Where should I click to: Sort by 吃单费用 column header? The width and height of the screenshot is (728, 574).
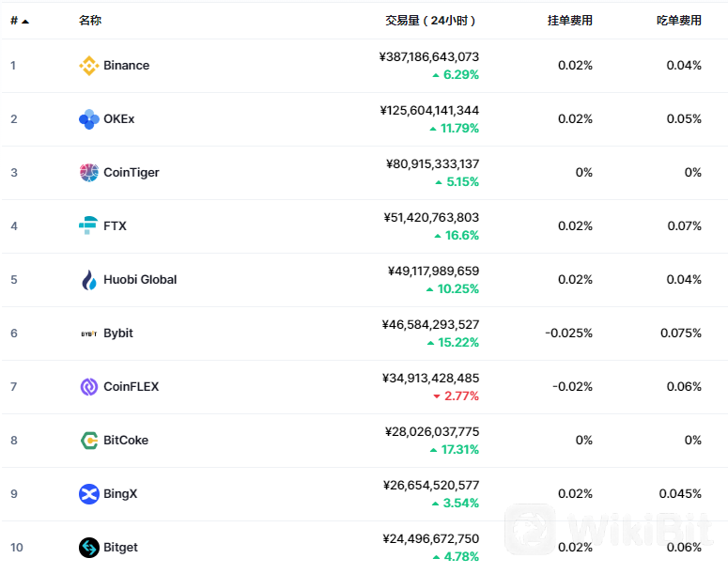tap(678, 21)
